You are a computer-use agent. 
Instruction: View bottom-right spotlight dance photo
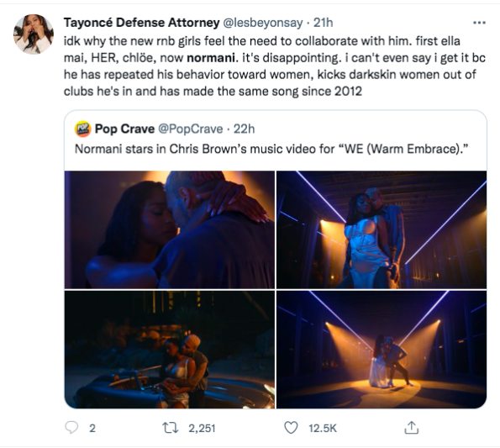click(382, 350)
